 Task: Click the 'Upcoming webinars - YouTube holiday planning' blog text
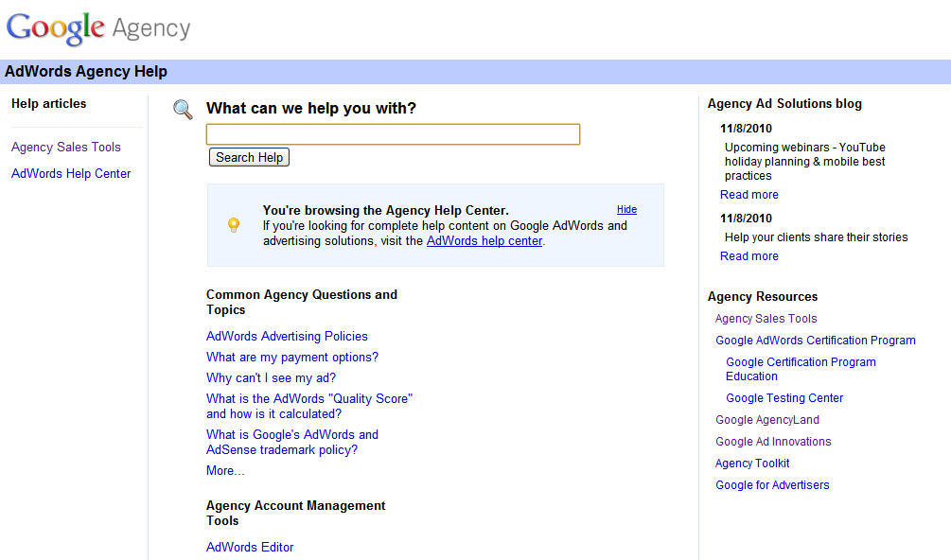(x=805, y=162)
